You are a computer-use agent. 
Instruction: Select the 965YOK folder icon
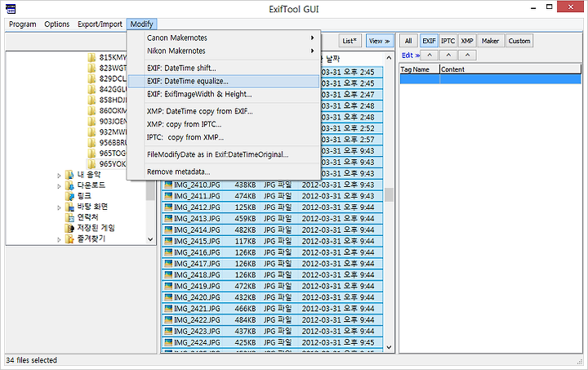click(91, 164)
